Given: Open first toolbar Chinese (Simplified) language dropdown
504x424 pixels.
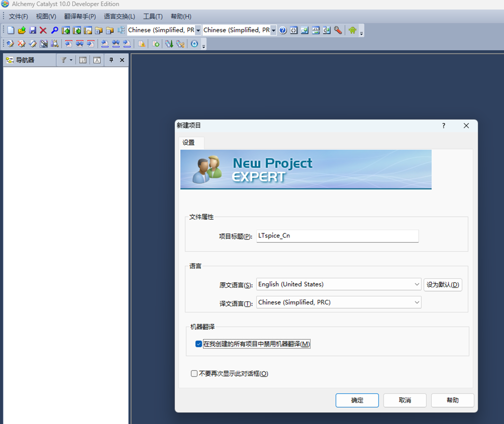Looking at the screenshot, I should (x=198, y=30).
